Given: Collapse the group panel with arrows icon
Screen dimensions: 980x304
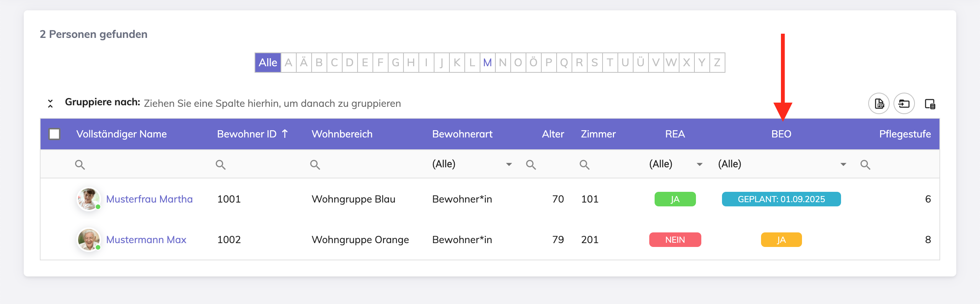Looking at the screenshot, I should (x=50, y=103).
